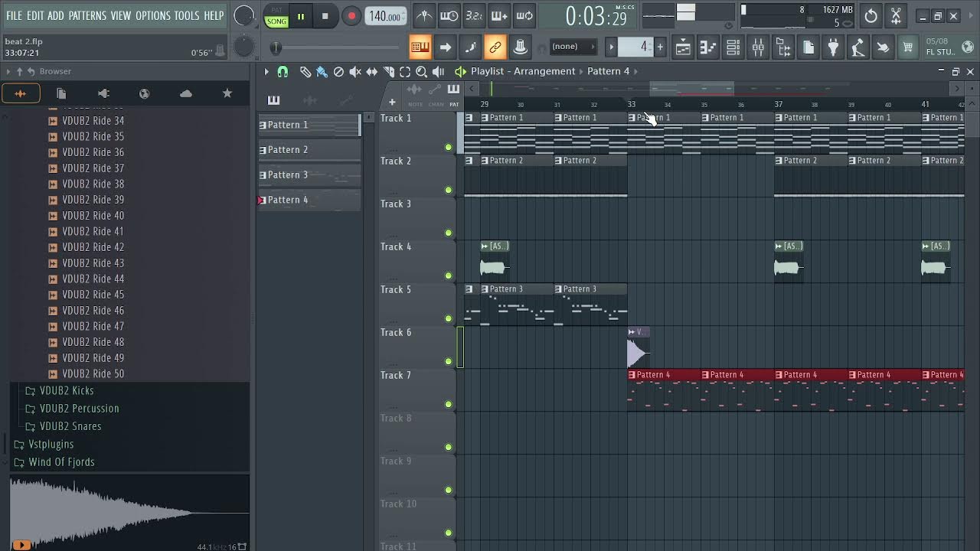Open the playlist options menu arrow

point(266,71)
